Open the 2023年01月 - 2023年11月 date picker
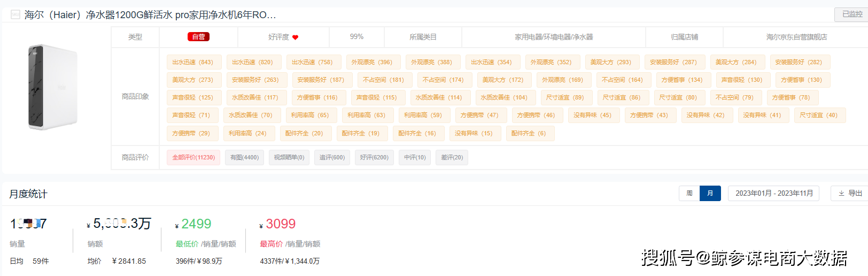 [x=774, y=193]
